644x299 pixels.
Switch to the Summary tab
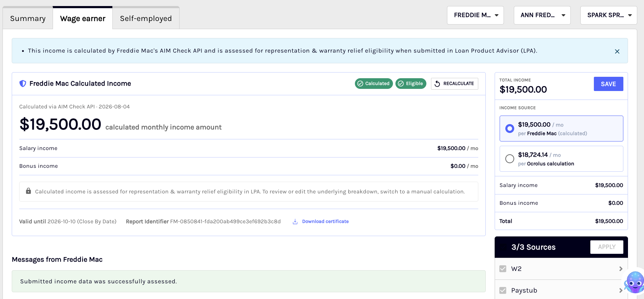click(28, 18)
